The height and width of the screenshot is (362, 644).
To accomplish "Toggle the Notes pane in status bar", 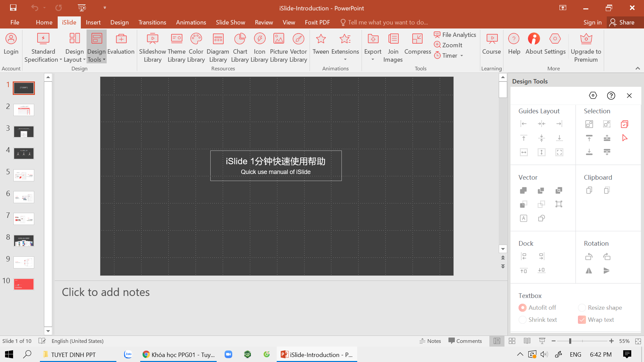I will click(x=430, y=341).
